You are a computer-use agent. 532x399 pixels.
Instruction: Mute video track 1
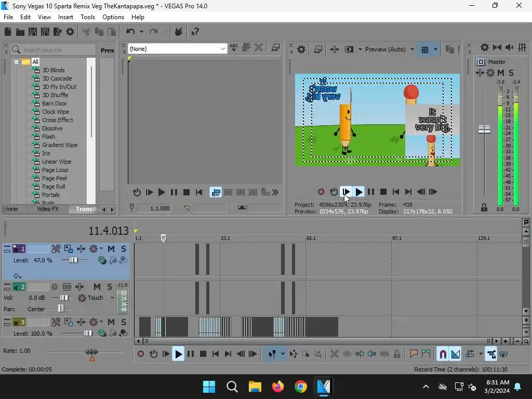pos(111,249)
